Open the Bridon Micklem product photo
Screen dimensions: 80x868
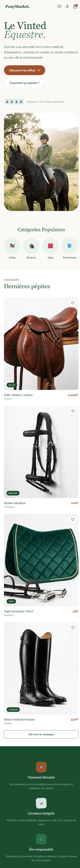pyautogui.click(x=41, y=452)
